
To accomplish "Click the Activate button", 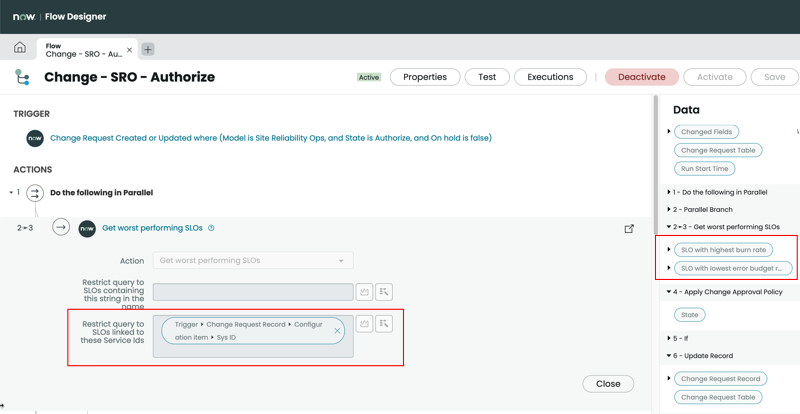I will (x=715, y=77).
